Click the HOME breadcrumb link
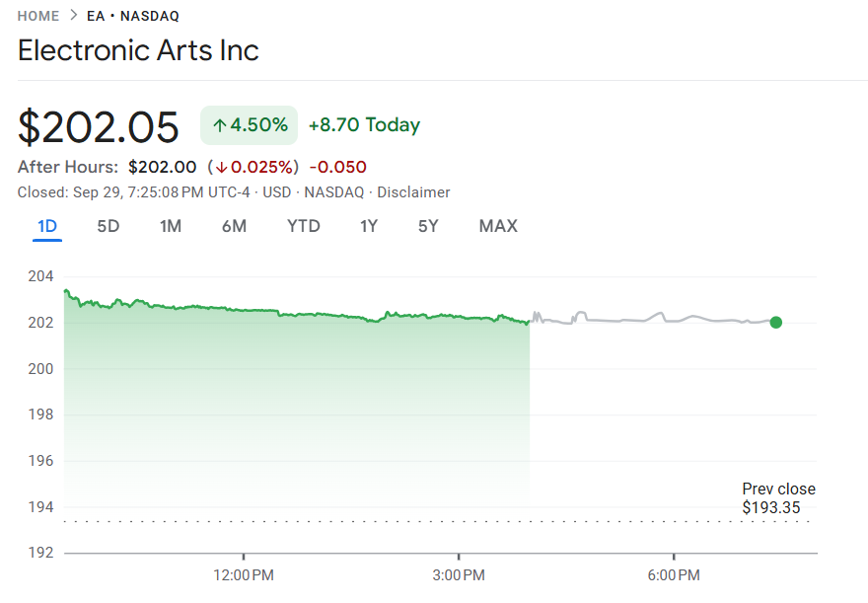The height and width of the screenshot is (603, 868). point(38,16)
